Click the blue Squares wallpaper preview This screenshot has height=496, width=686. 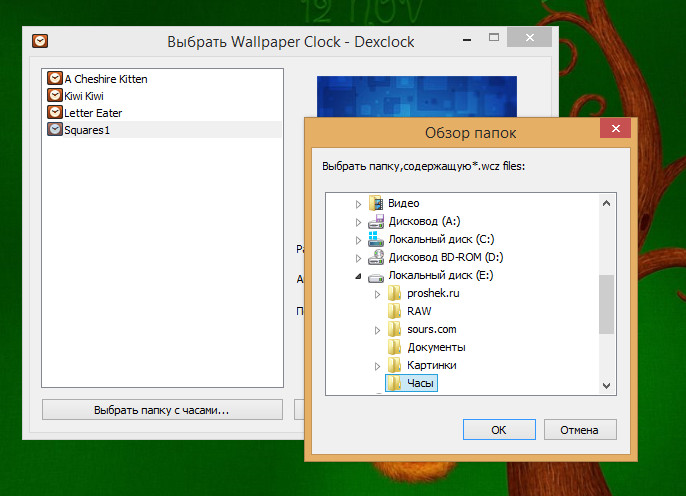click(416, 96)
